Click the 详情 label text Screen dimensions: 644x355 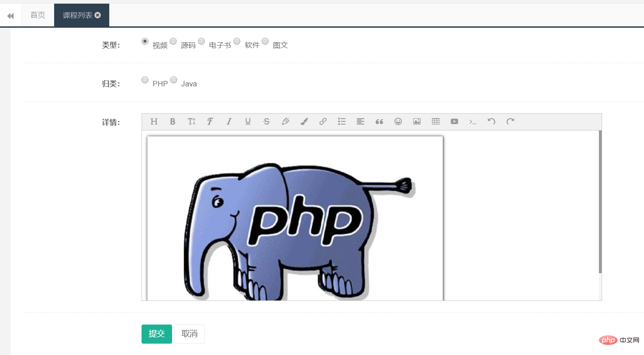(111, 122)
